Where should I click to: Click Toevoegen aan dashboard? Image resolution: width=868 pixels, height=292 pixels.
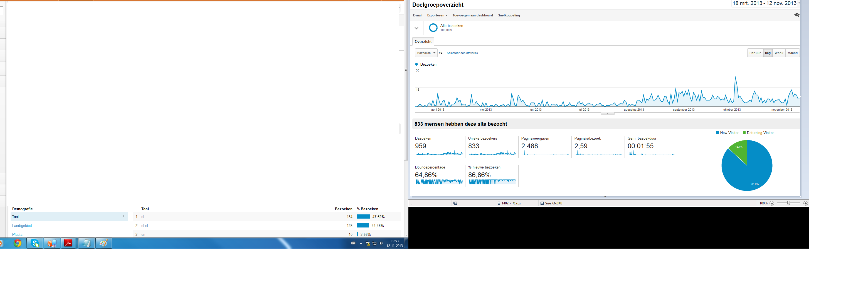(x=472, y=16)
